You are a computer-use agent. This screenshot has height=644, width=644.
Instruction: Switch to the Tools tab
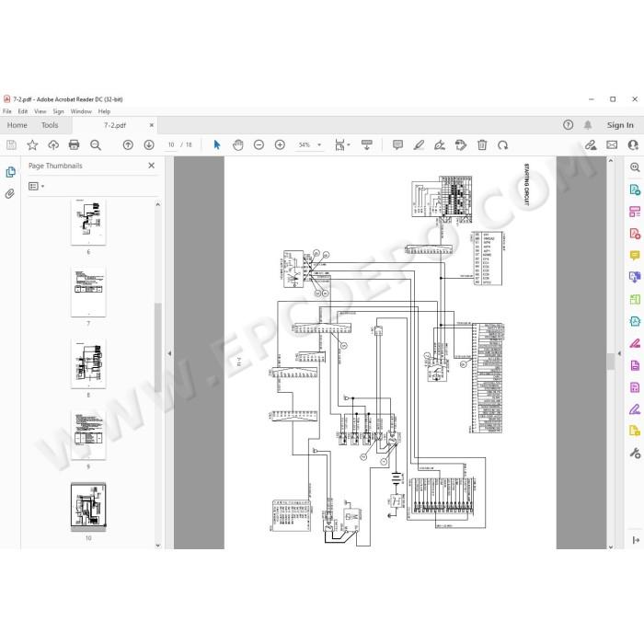point(50,125)
